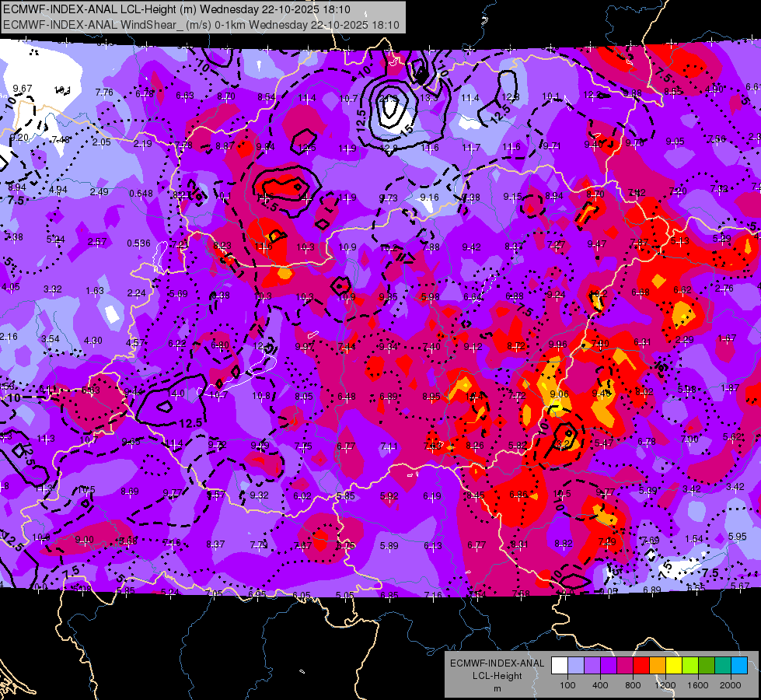Click the grid value 4.94
The image size is (761, 700).
[58, 190]
